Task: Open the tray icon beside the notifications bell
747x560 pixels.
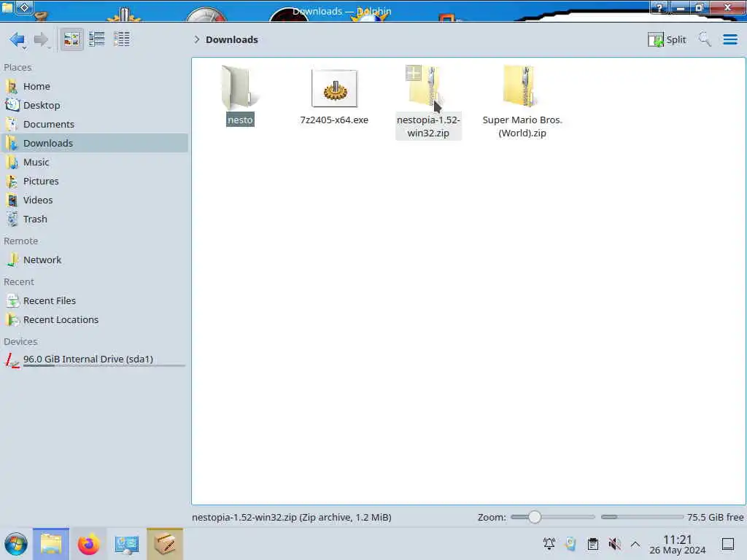Action: pyautogui.click(x=570, y=544)
